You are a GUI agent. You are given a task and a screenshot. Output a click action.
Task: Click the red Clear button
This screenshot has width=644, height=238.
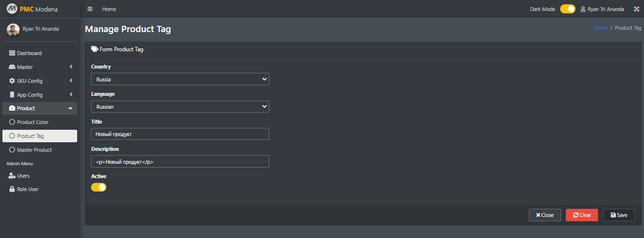[x=582, y=215]
